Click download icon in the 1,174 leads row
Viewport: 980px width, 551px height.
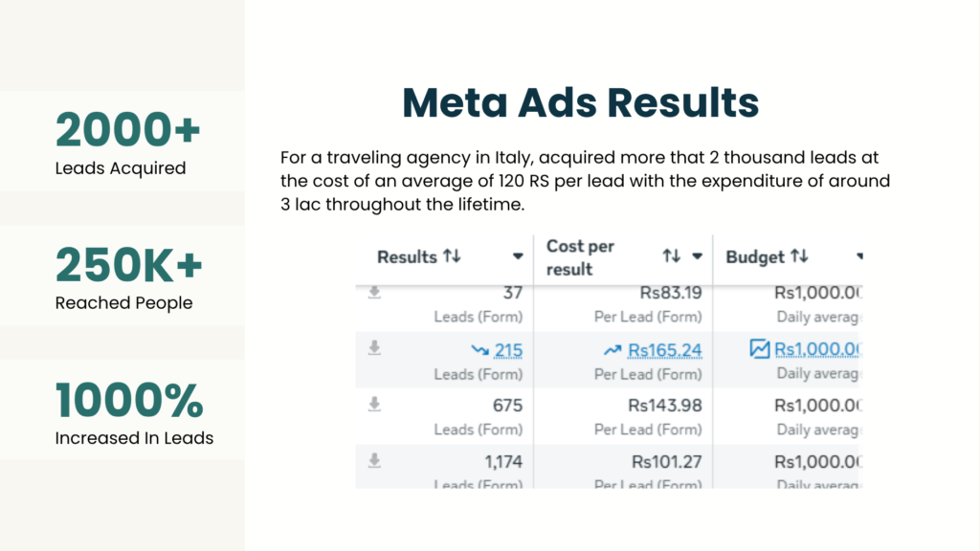pyautogui.click(x=374, y=460)
